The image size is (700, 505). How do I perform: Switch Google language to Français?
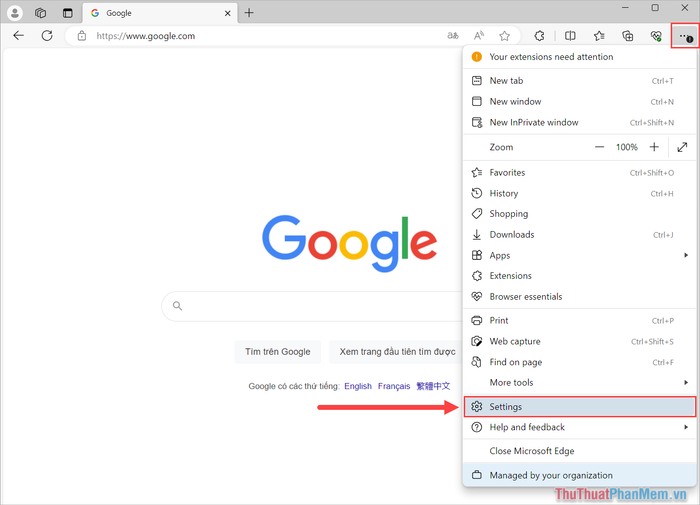tap(394, 386)
